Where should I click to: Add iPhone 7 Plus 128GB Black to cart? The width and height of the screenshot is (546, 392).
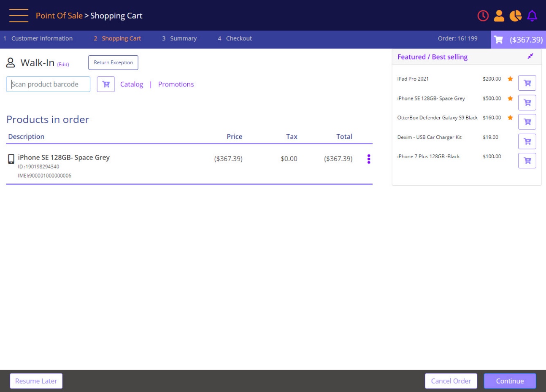tap(527, 161)
